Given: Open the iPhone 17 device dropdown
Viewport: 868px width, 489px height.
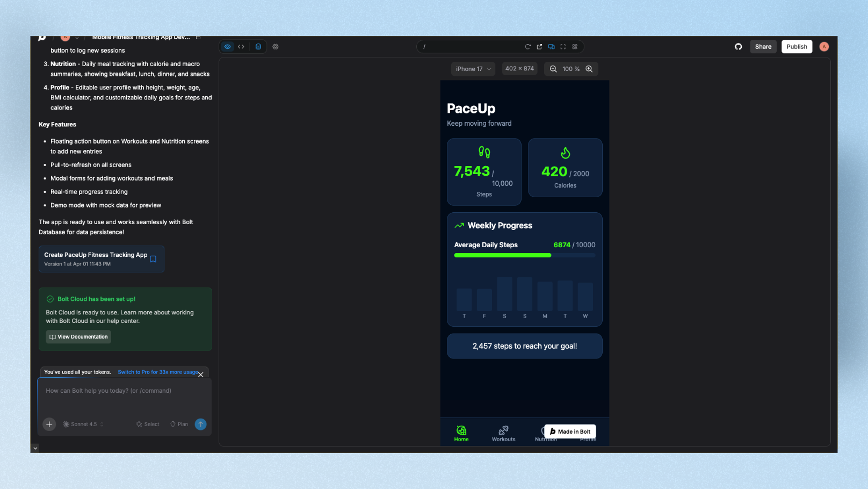Looking at the screenshot, I should click(x=473, y=69).
